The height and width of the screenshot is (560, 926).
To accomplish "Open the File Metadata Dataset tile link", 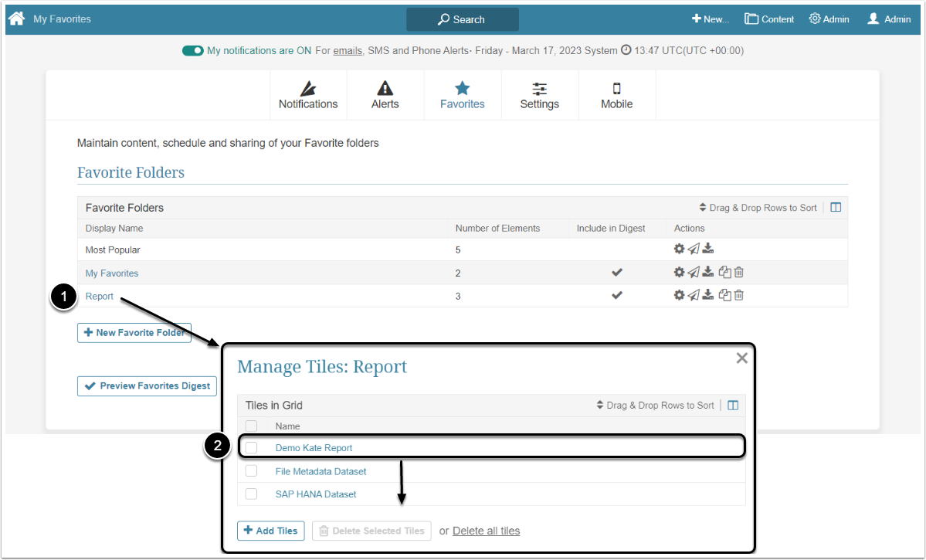I will coord(321,471).
